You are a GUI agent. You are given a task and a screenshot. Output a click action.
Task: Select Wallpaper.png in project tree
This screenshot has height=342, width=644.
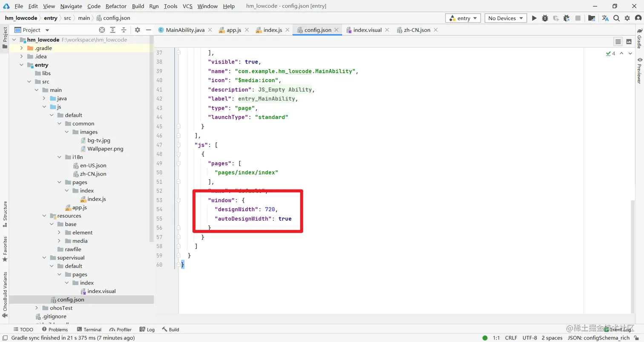coord(105,149)
